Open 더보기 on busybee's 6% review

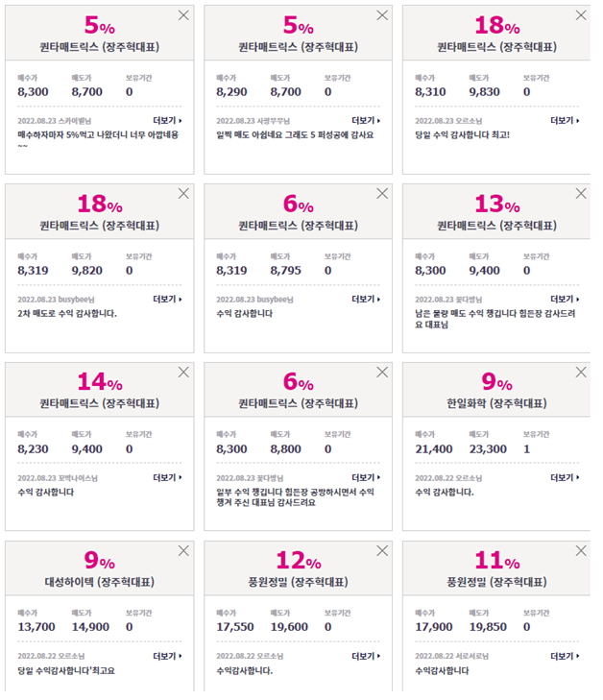(366, 299)
